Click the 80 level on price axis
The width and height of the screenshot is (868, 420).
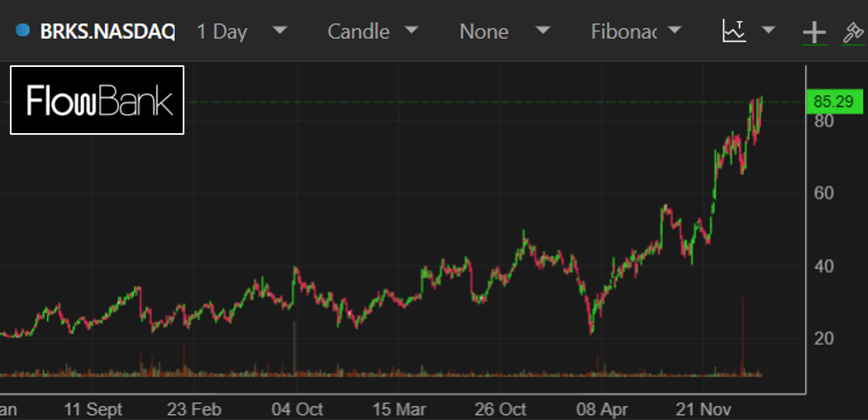(x=823, y=121)
